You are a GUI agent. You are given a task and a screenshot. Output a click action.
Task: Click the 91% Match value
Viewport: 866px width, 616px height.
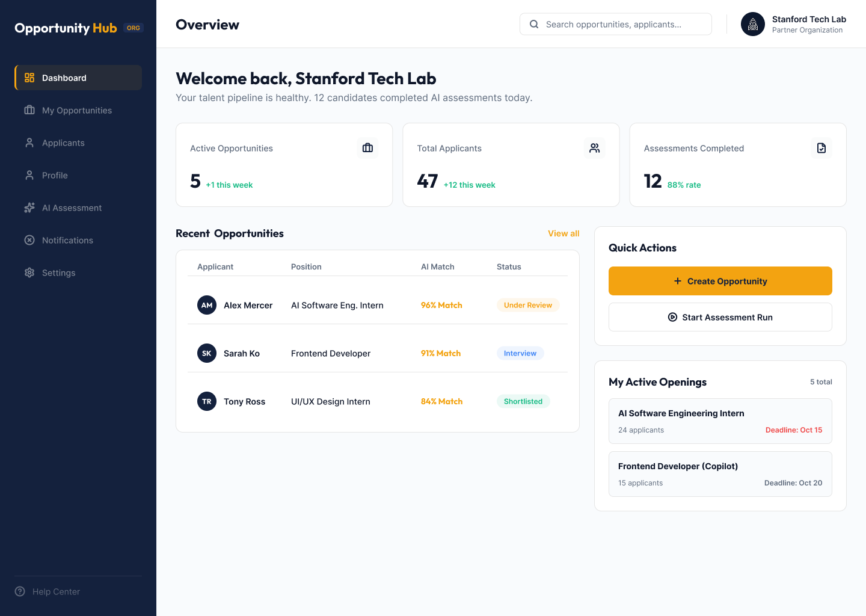pyautogui.click(x=441, y=353)
